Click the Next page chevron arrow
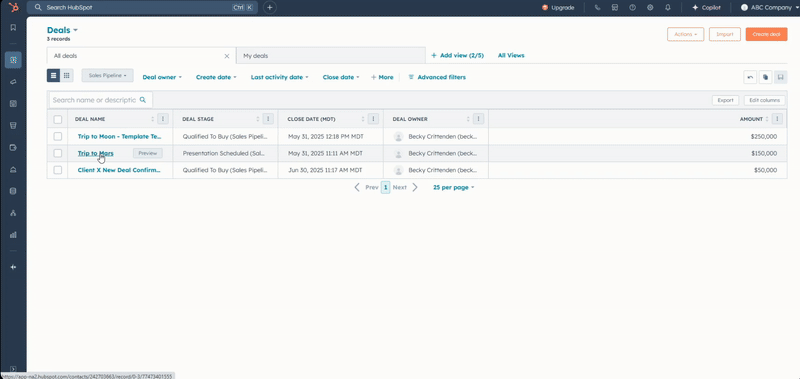The height and width of the screenshot is (379, 800). pyautogui.click(x=415, y=187)
